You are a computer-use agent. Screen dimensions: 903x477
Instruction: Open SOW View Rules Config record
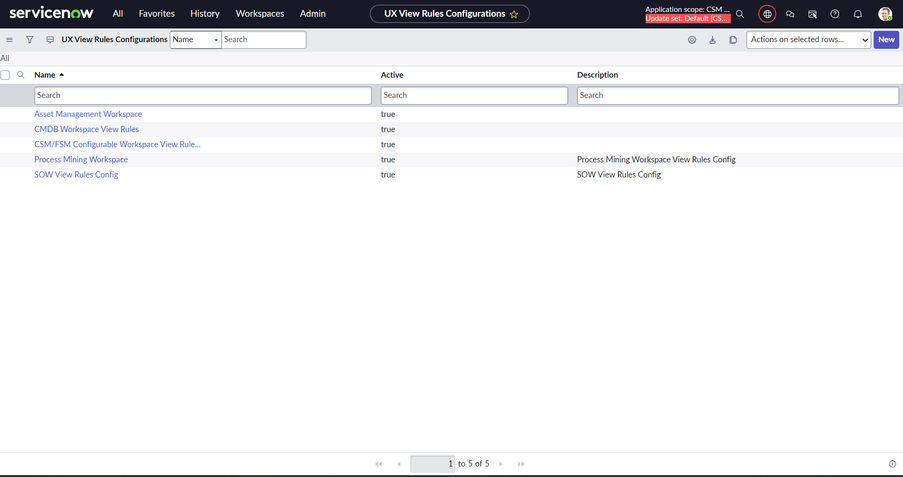tap(76, 175)
